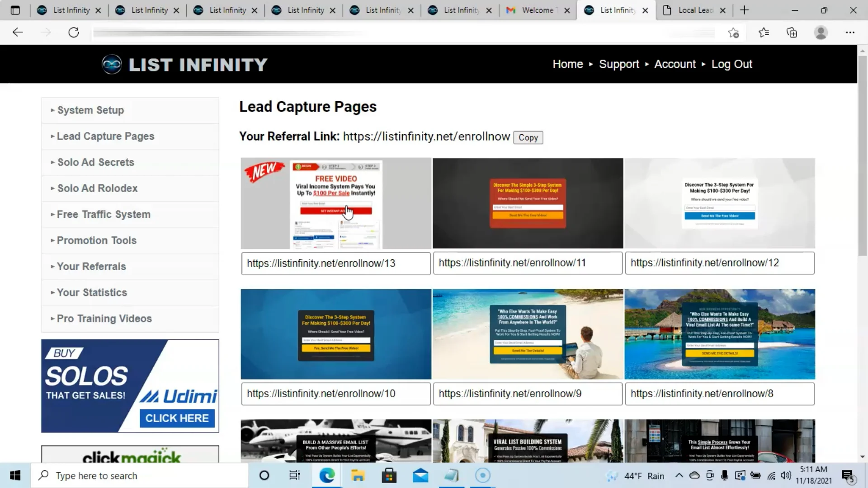
Task: Open Solo Ad Rolodex sidebar item
Action: [x=130, y=188]
